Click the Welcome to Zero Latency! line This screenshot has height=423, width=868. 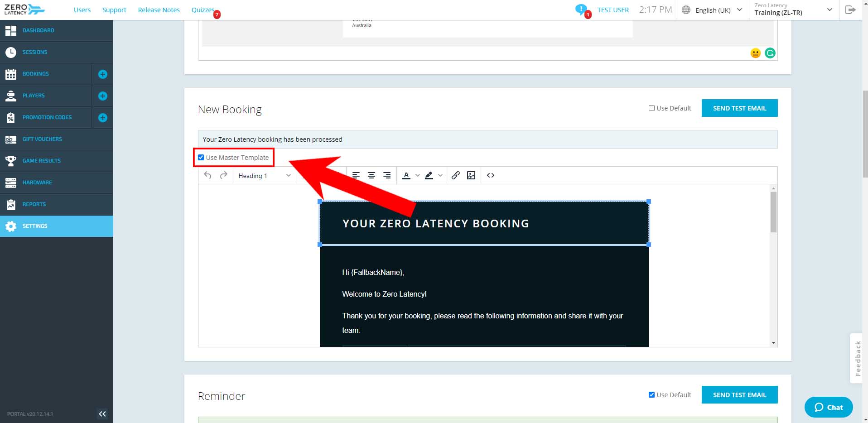click(384, 294)
